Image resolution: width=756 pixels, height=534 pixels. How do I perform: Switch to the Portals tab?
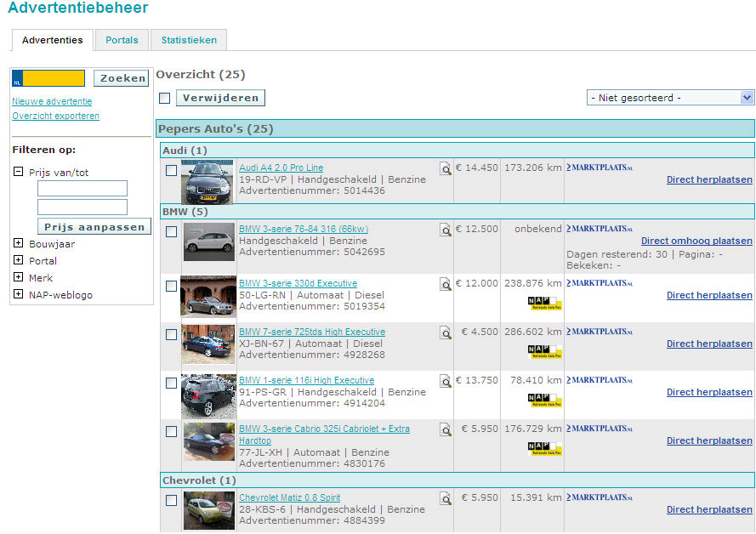pos(122,40)
